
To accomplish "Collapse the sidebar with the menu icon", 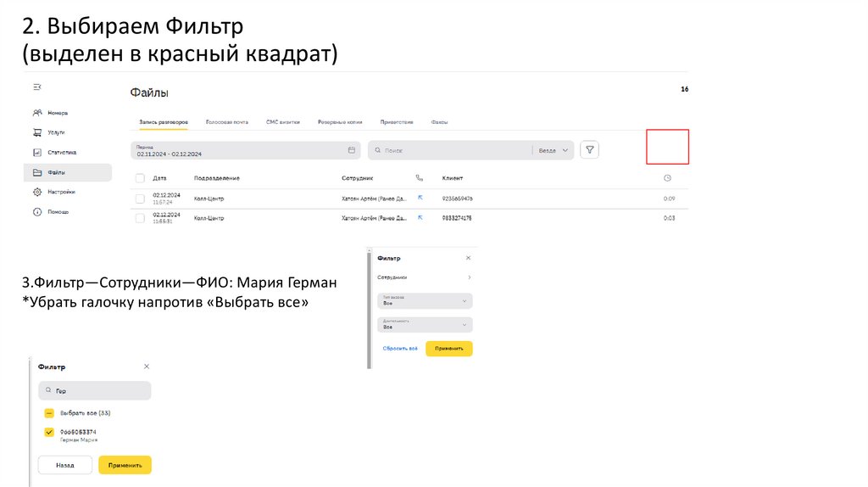I will coord(37,87).
